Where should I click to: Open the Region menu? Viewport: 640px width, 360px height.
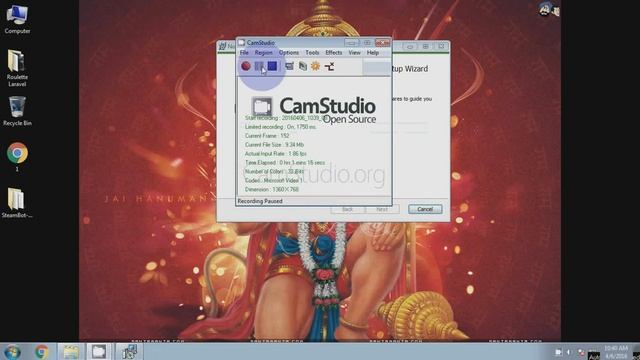pyautogui.click(x=263, y=53)
